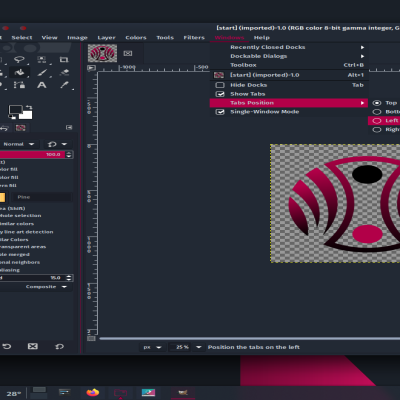Open the mode group switch dropdown
The image size is (400, 400).
57,144
